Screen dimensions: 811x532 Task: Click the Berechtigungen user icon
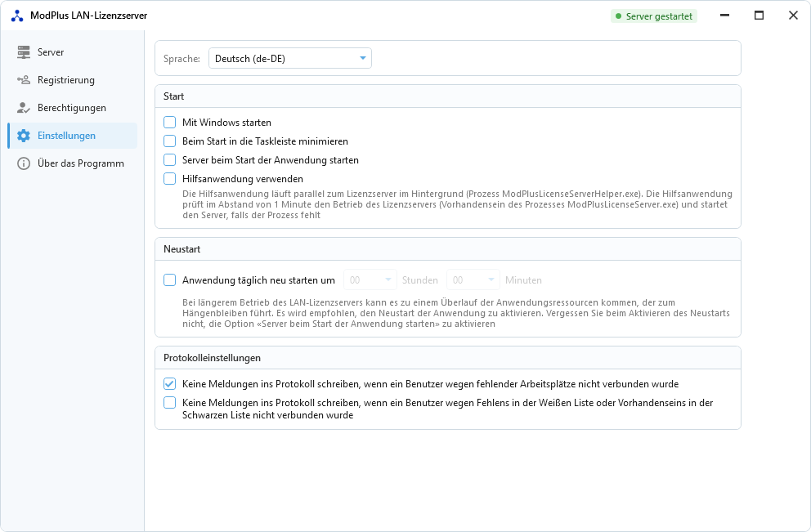click(x=23, y=108)
